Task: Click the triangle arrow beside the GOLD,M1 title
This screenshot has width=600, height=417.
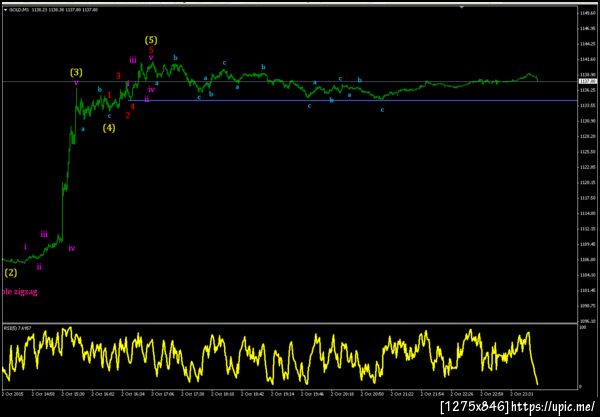Action: pyautogui.click(x=5, y=10)
